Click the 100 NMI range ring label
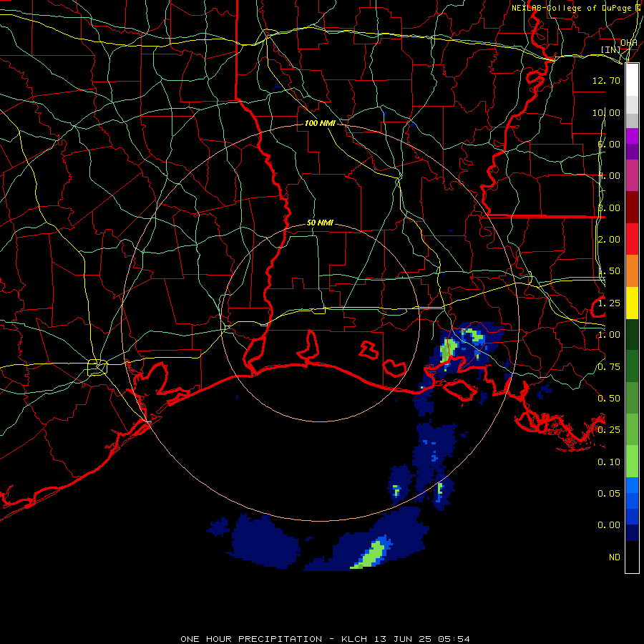 320,123
